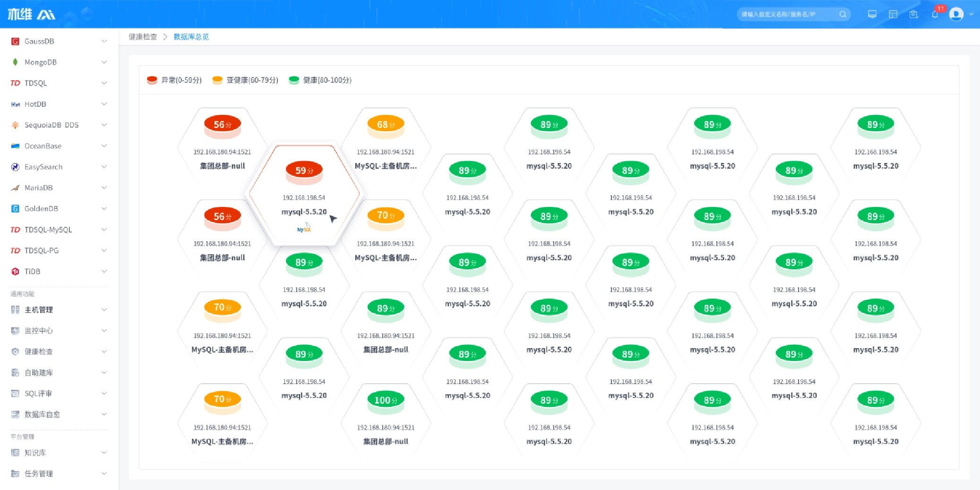Screen dimensions: 980x490
Task: Click the 数据库总览 breadcrumb link
Action: point(191,37)
